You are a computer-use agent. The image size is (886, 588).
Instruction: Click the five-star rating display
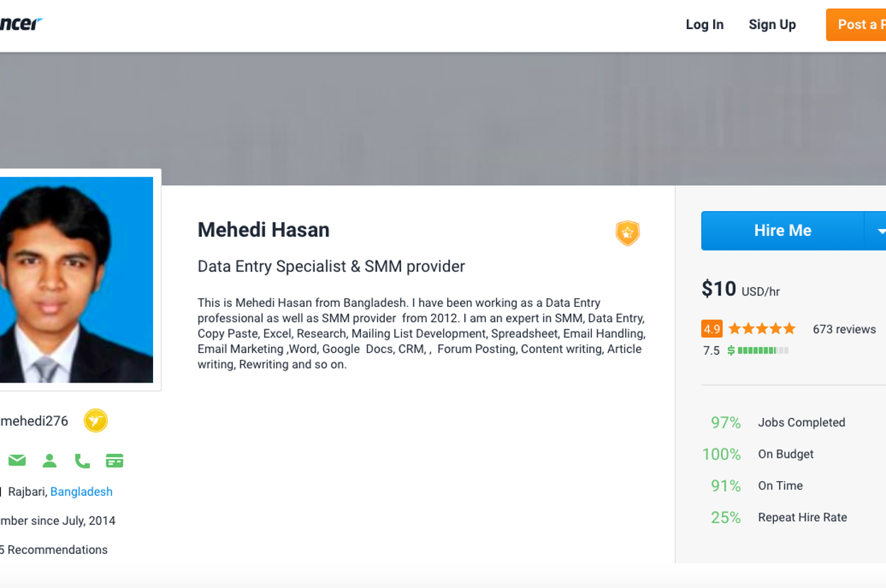(x=762, y=329)
